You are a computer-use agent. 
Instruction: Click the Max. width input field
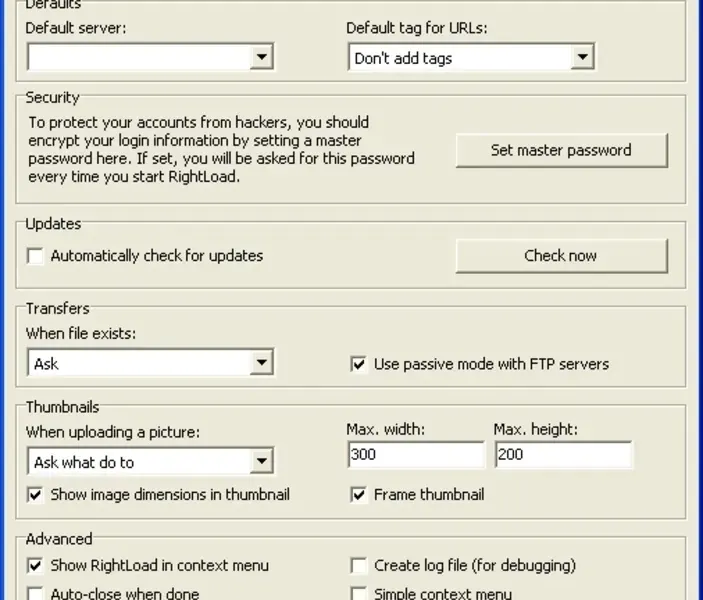click(x=416, y=455)
